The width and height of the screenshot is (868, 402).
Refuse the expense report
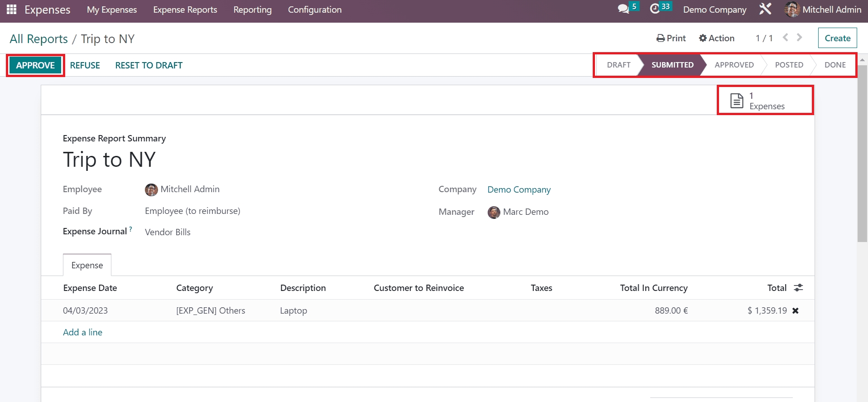click(85, 65)
